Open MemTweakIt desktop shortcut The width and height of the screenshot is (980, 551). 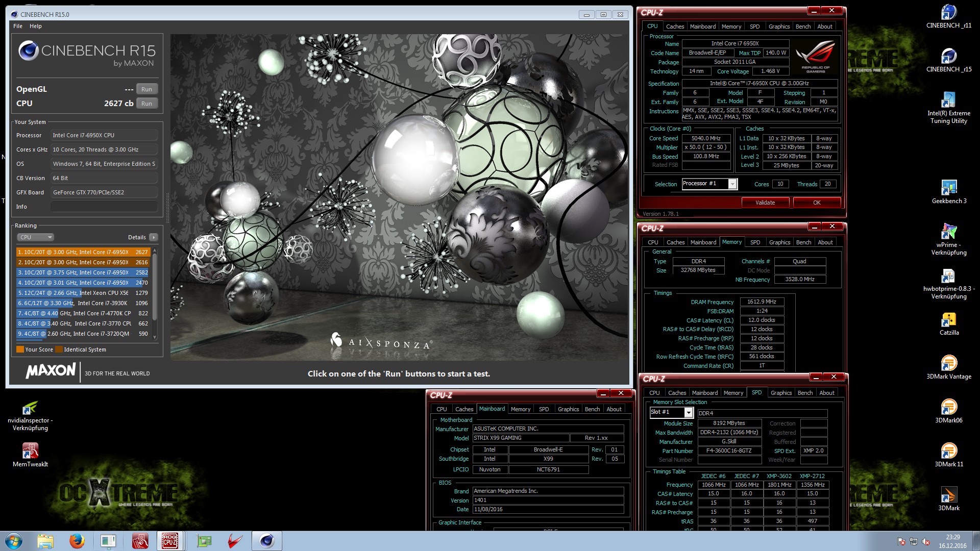pyautogui.click(x=30, y=455)
